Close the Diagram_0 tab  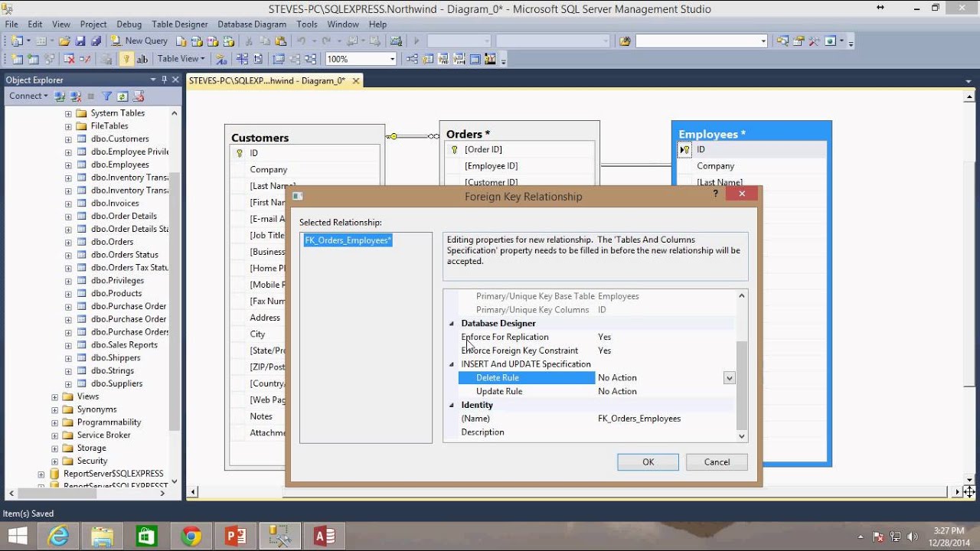point(356,80)
